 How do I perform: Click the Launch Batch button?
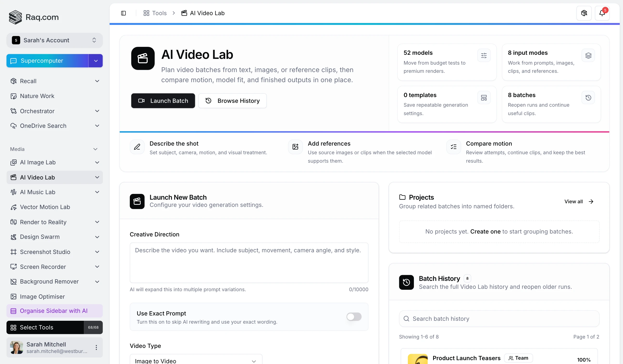tap(163, 101)
